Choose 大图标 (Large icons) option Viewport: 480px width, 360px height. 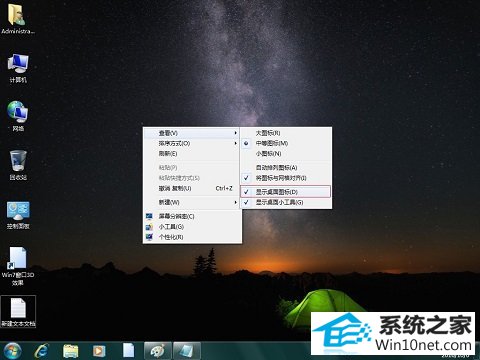click(x=286, y=133)
